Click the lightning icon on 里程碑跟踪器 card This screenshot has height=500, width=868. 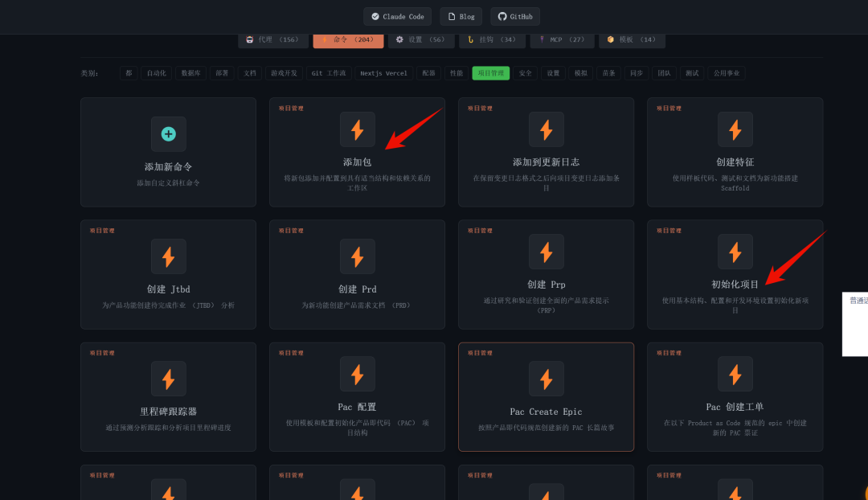(x=168, y=379)
